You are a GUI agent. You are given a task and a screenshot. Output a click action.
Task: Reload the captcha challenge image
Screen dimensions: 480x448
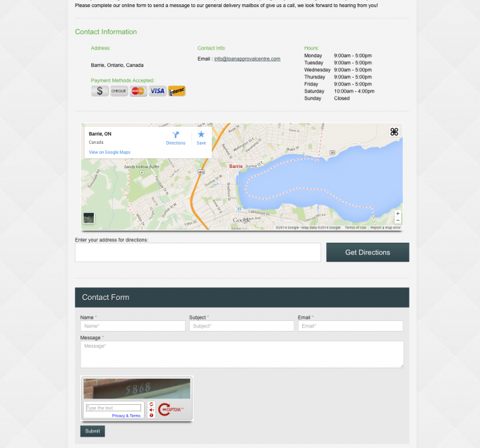pos(151,404)
